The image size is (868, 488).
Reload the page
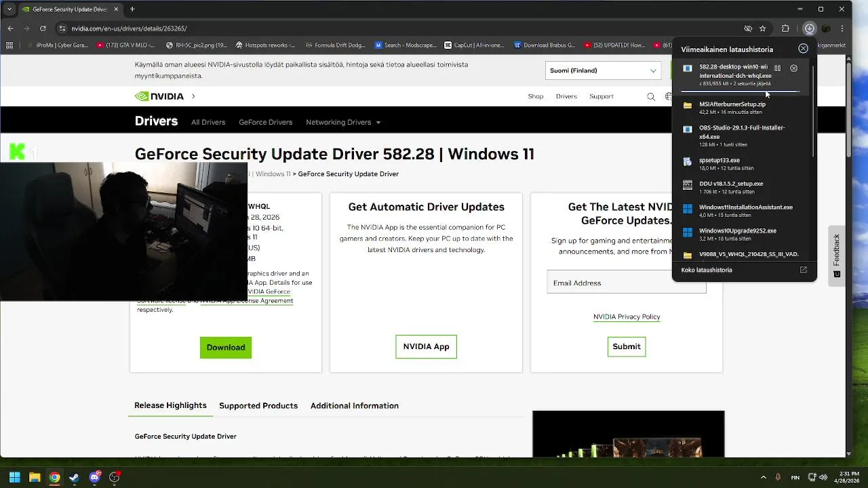pyautogui.click(x=43, y=28)
